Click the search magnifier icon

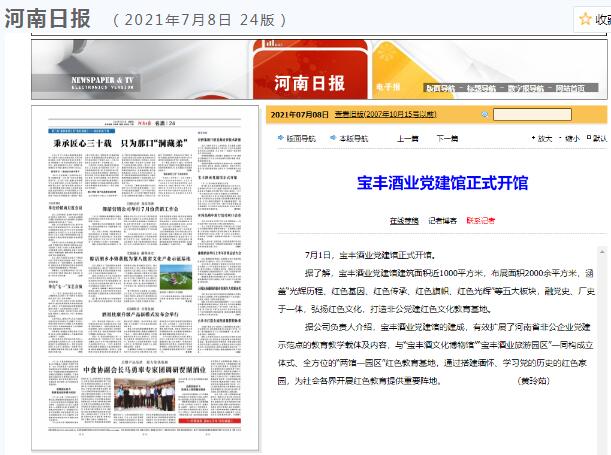484,115
